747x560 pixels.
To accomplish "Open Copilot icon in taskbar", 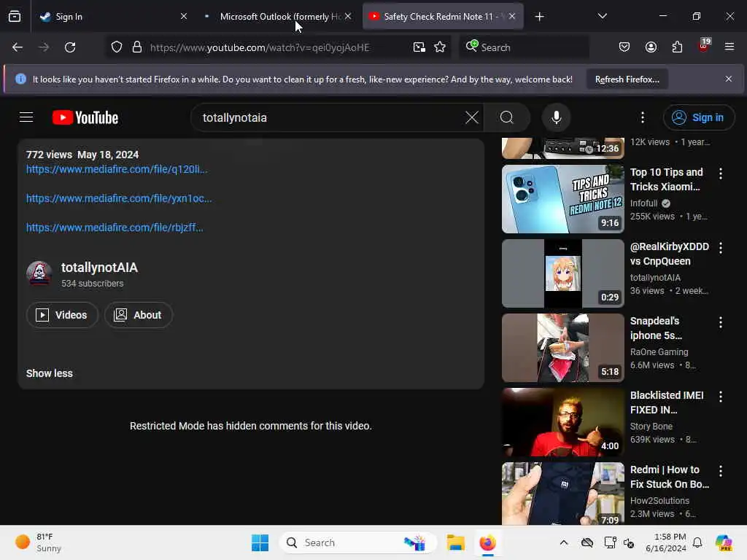I will tap(724, 542).
